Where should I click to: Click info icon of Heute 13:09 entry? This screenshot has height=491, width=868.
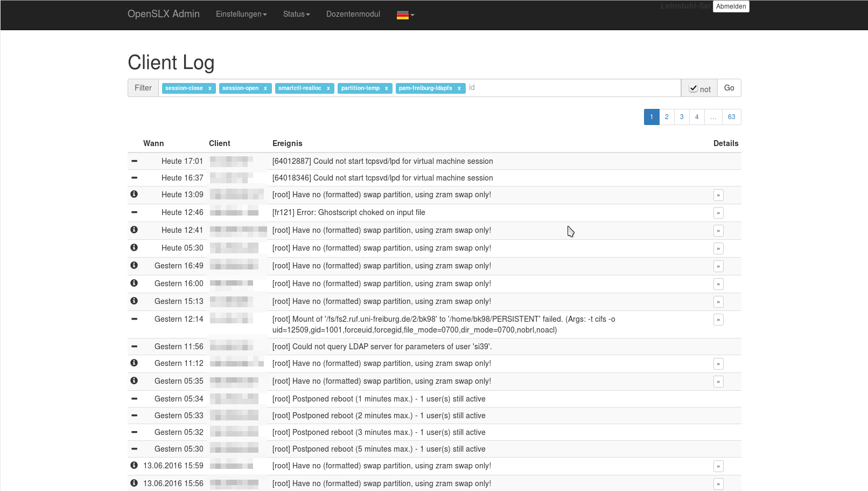(134, 194)
